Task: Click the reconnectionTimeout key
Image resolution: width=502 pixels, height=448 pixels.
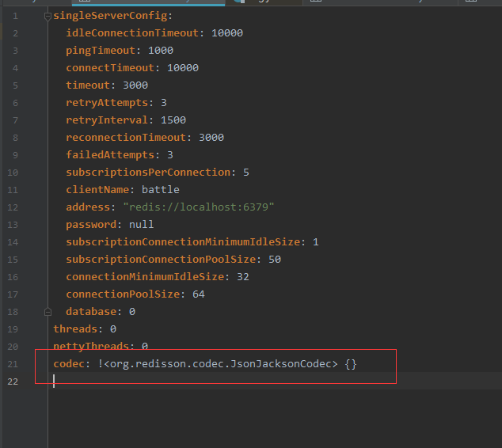Action: point(126,138)
